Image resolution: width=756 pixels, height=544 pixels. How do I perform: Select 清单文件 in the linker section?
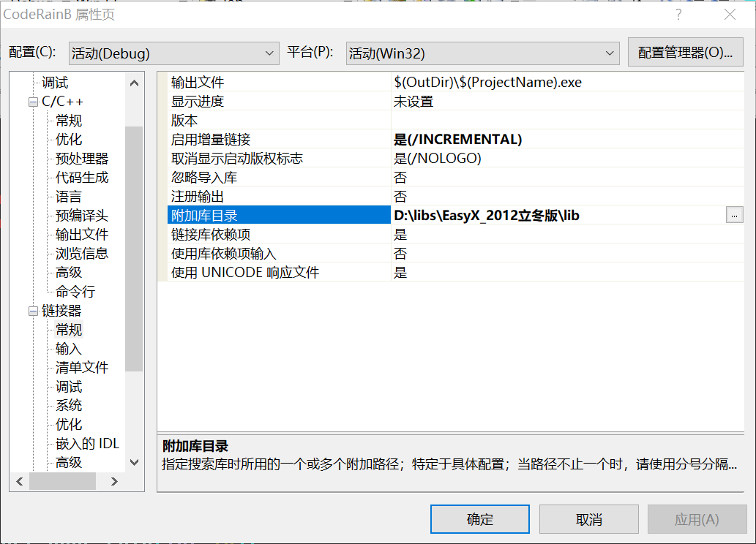click(x=82, y=368)
